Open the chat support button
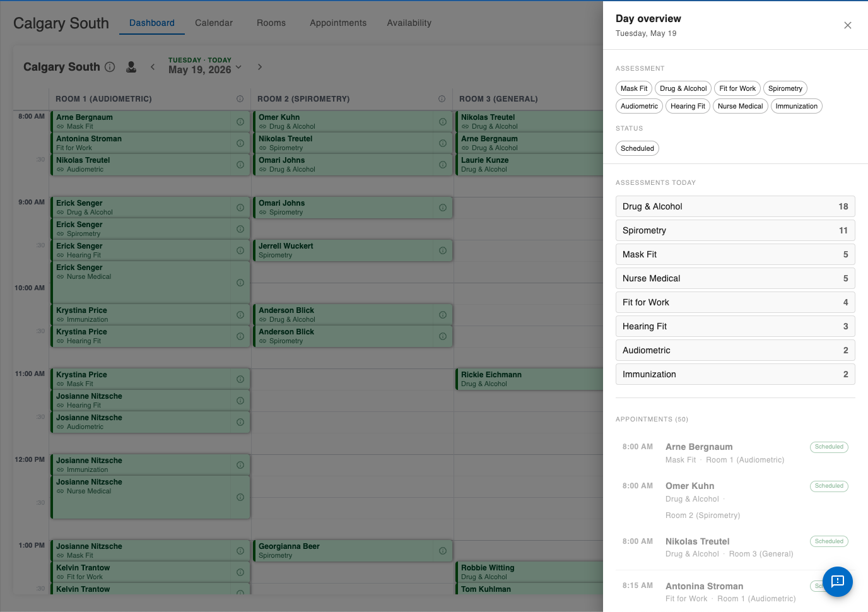Viewport: 868px width, 612px height. pos(838,582)
